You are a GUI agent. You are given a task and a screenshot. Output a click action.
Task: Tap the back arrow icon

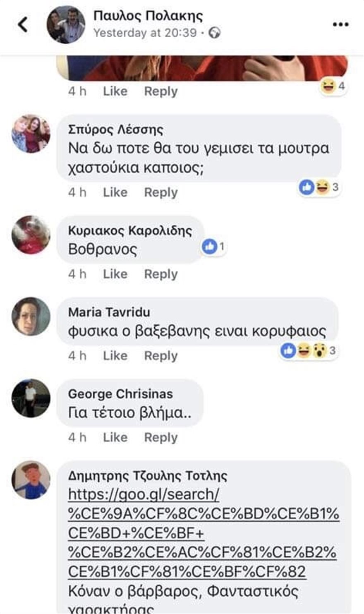pos(23,24)
